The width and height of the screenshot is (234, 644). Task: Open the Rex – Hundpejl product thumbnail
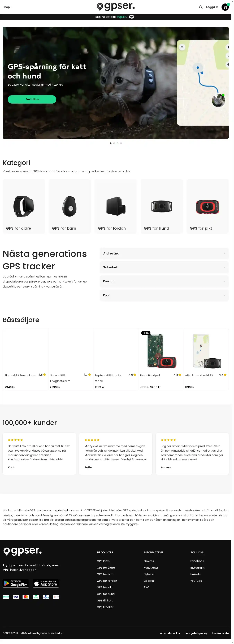point(161,351)
